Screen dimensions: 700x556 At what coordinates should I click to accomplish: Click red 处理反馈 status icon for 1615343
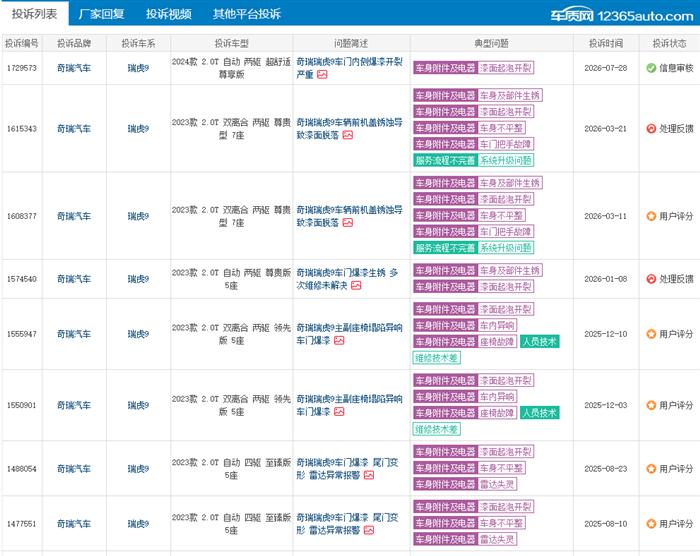click(x=651, y=129)
